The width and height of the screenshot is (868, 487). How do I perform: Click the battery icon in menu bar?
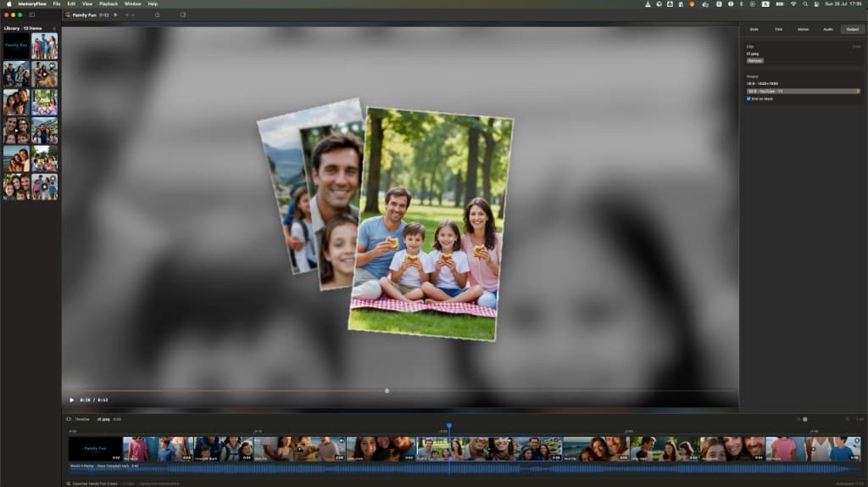pyautogui.click(x=780, y=4)
